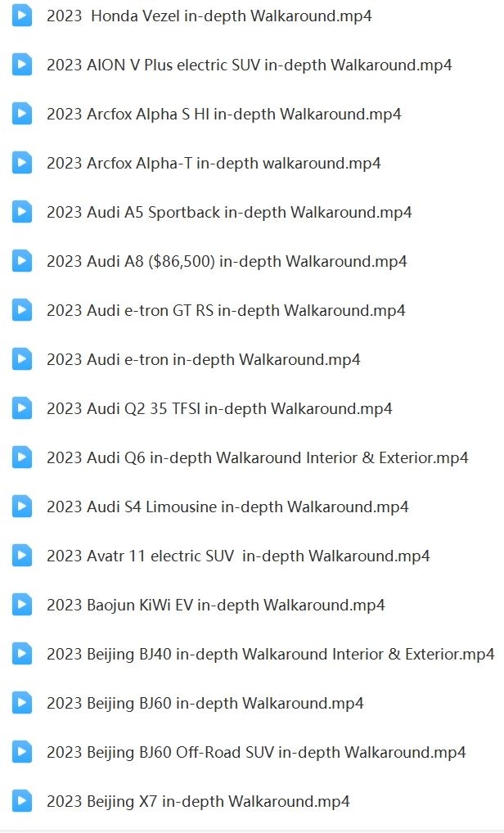Open the Avatr 11 electric SUV video name

tap(238, 556)
